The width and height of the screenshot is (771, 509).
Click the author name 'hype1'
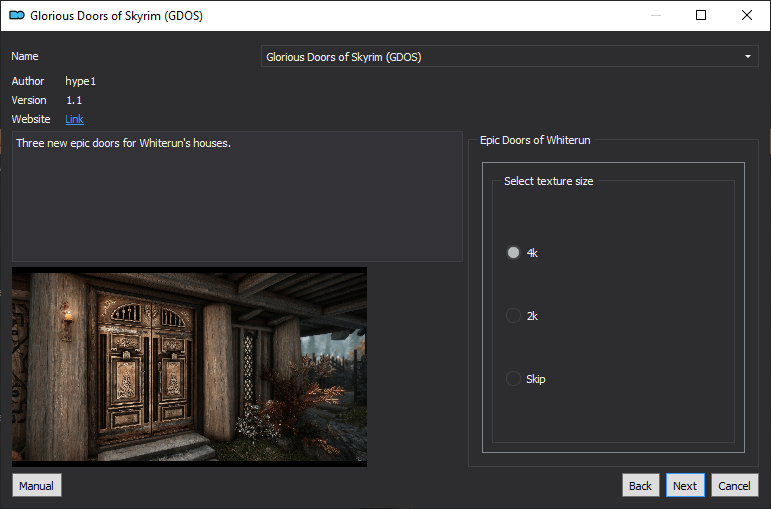tap(81, 81)
